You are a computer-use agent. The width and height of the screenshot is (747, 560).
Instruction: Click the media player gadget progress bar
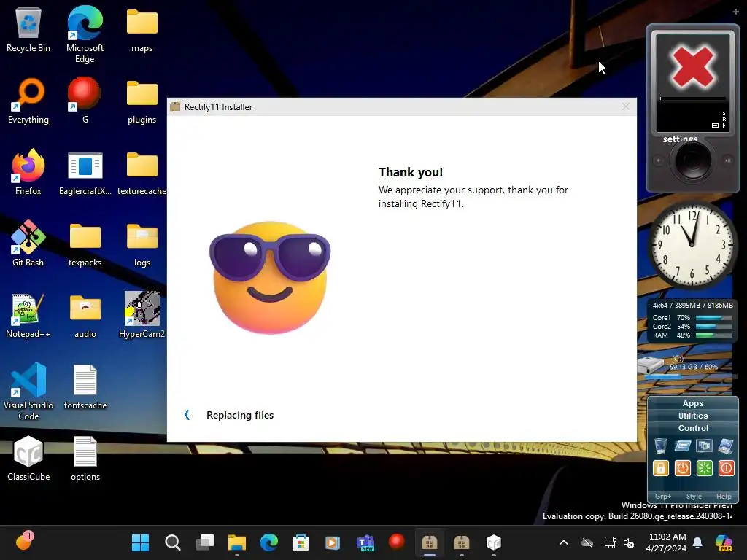pyautogui.click(x=693, y=99)
